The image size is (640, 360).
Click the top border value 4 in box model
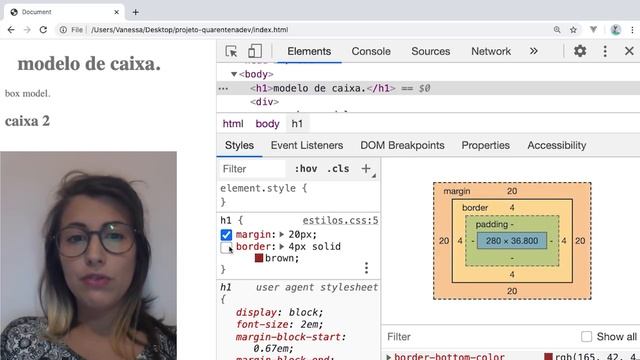click(x=512, y=207)
